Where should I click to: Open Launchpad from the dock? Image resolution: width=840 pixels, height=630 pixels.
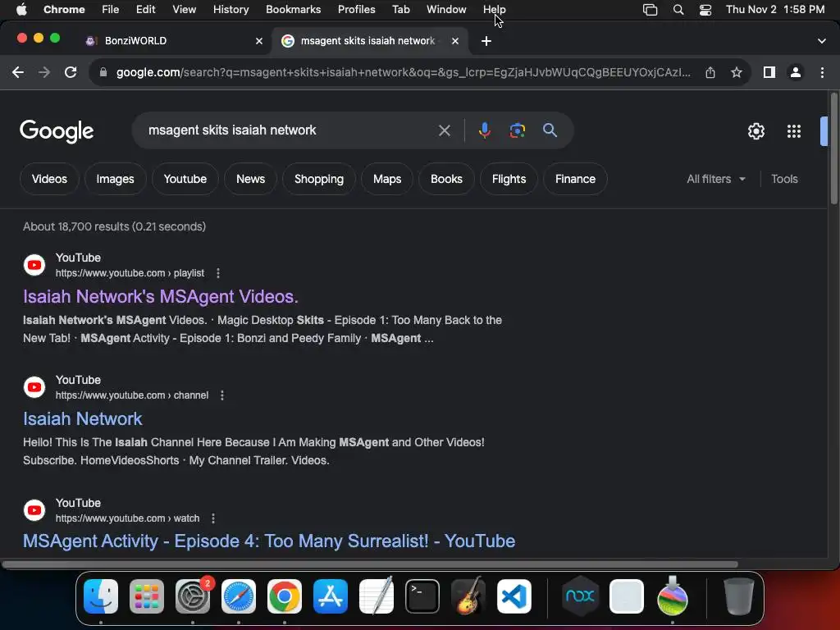click(x=147, y=596)
